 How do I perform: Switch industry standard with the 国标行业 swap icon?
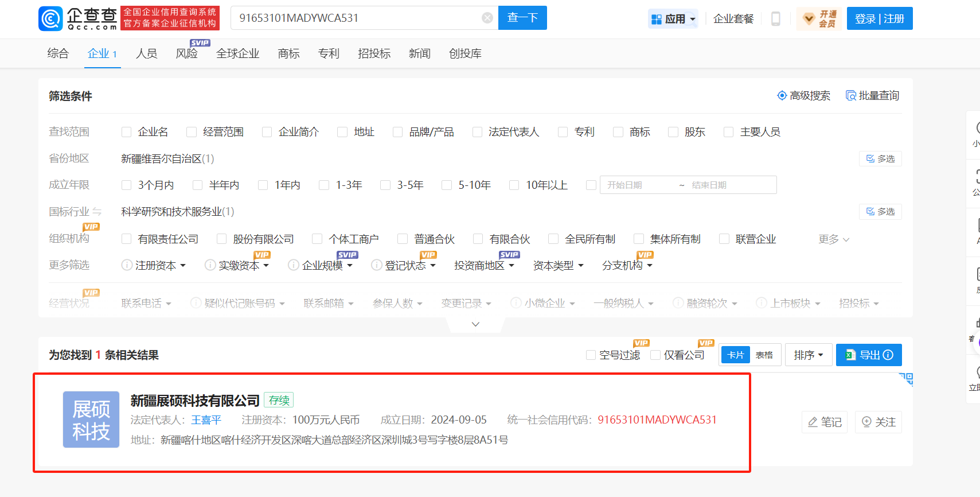point(97,212)
